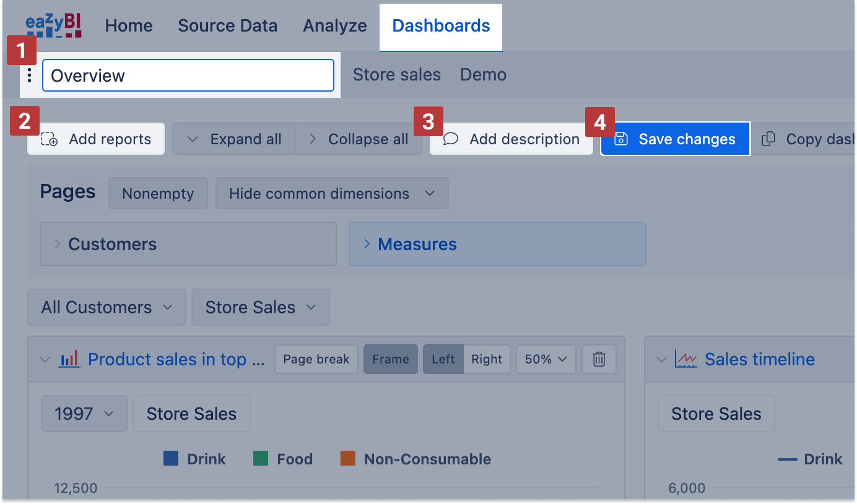Open the 50% width dropdown

coord(546,359)
